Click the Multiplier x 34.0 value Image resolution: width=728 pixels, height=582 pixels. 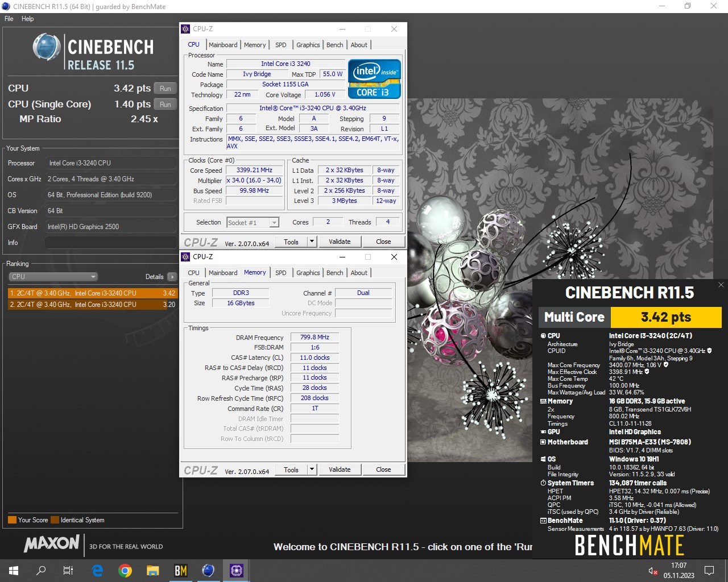254,180
